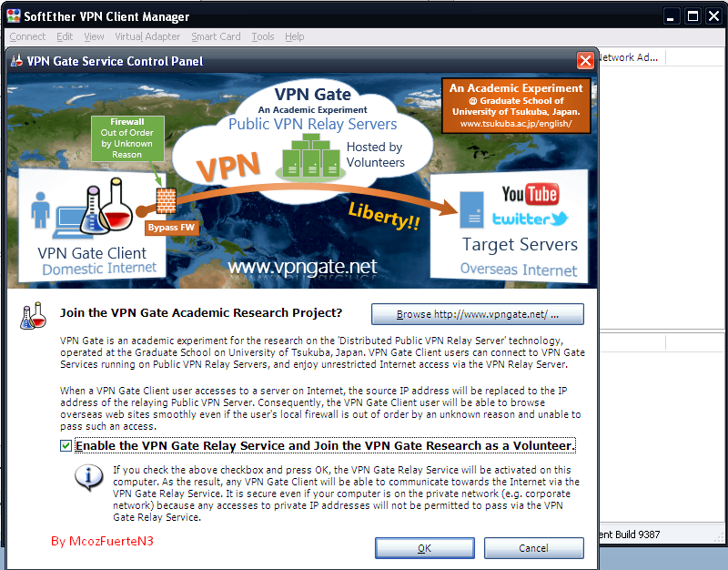Open the Help menu

pos(294,36)
